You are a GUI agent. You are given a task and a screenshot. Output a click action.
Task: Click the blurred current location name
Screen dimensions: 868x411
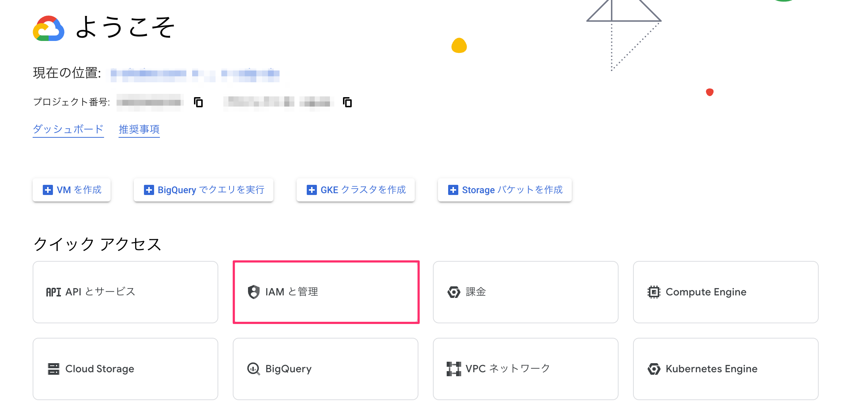pyautogui.click(x=195, y=74)
